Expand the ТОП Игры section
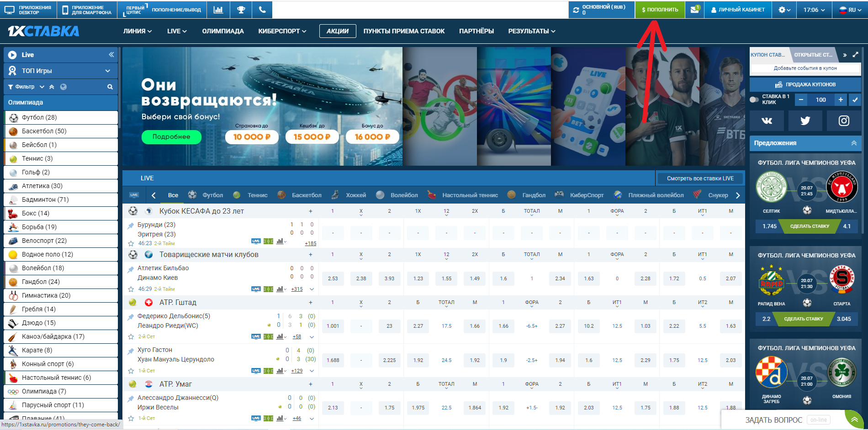868x430 pixels. 61,71
